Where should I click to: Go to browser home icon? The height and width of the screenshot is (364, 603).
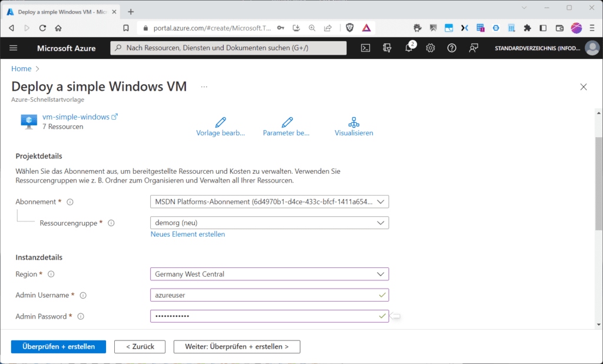tap(58, 28)
